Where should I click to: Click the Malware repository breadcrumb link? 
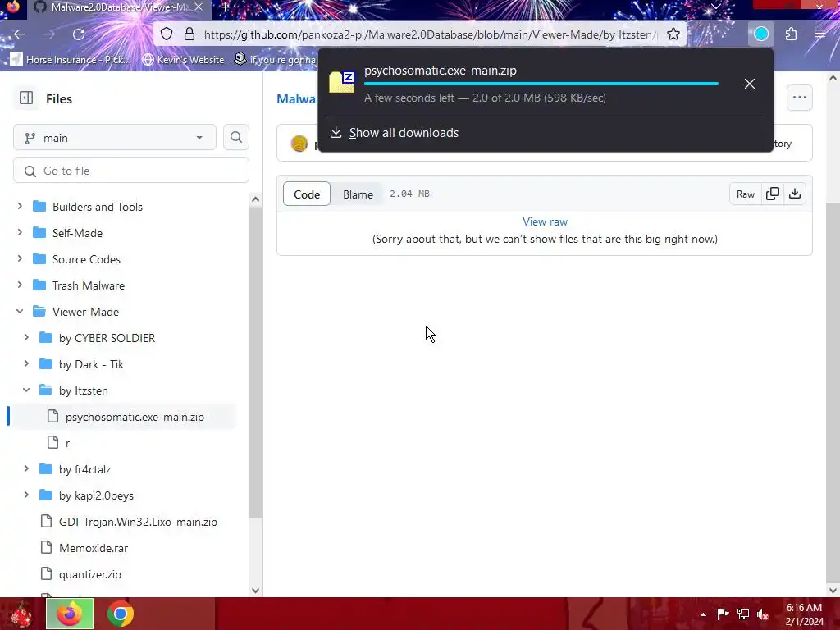click(x=297, y=98)
